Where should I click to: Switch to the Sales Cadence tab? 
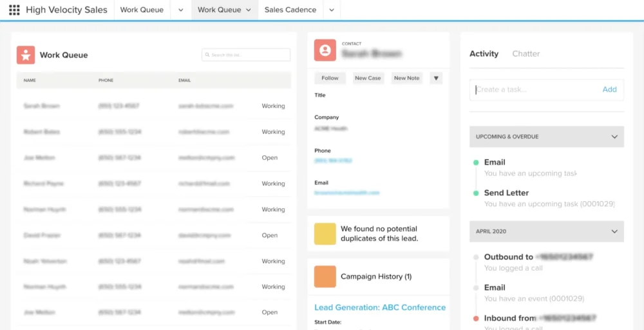(x=290, y=10)
